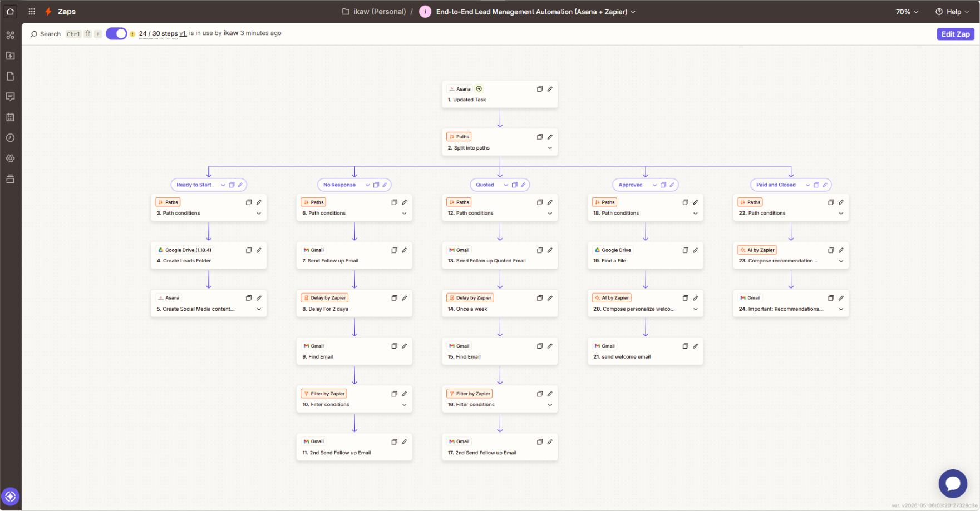Image resolution: width=980 pixels, height=511 pixels.
Task: Duplicate step 17 2nd Send Follow up Email
Action: coord(540,441)
